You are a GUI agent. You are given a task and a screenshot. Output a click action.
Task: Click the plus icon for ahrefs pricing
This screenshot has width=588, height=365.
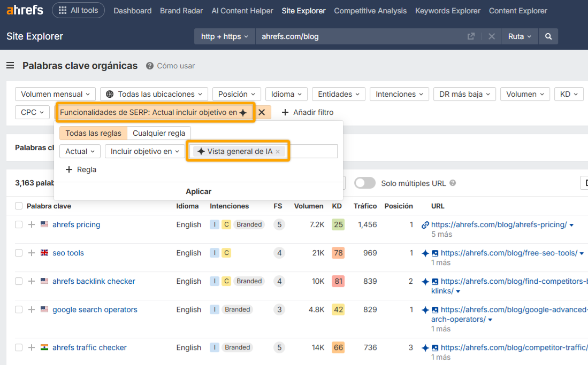point(32,224)
